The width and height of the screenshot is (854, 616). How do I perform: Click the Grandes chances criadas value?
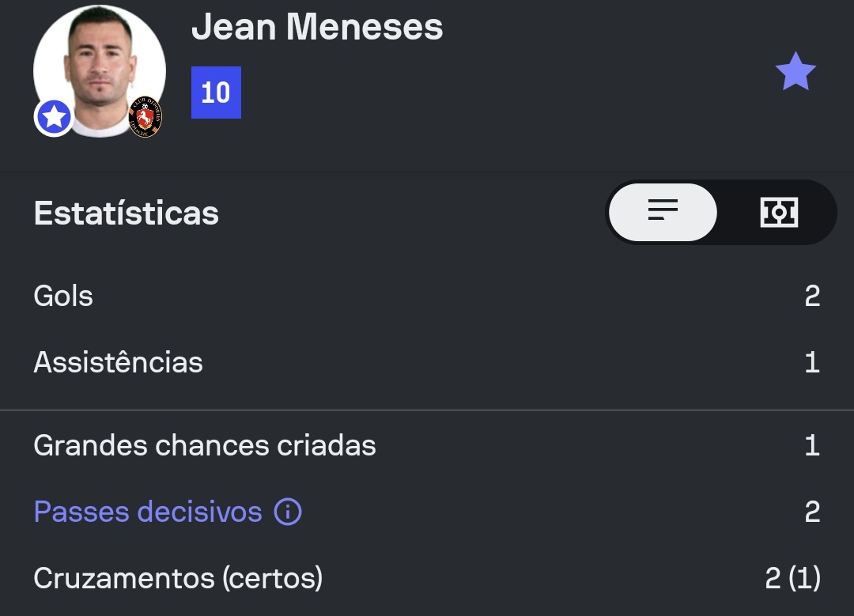coord(812,446)
